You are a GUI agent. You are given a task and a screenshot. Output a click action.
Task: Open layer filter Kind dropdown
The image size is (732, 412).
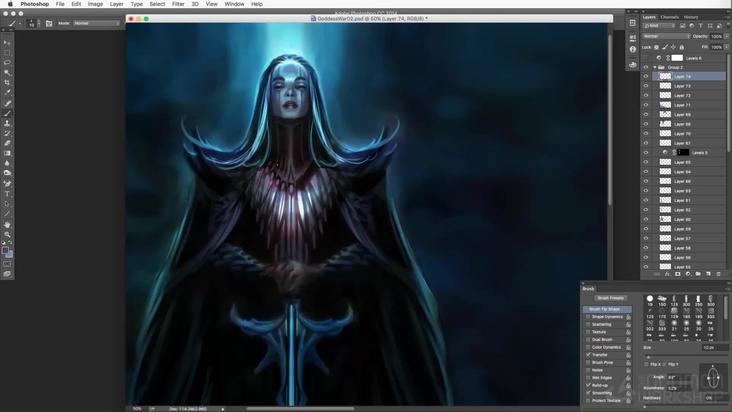pyautogui.click(x=659, y=26)
